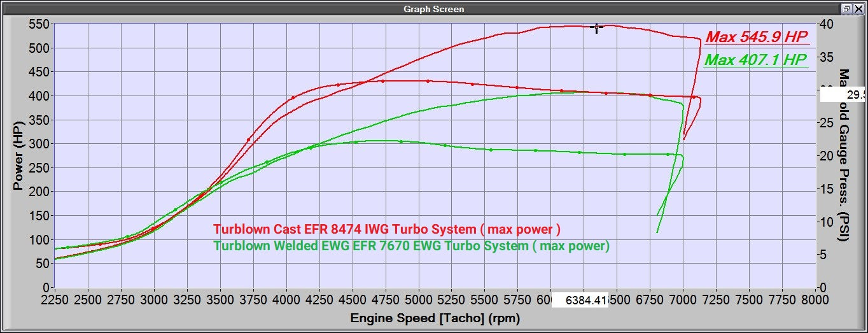Click the 5000 label on the rpm axis
The image size is (868, 333).
tap(418, 300)
